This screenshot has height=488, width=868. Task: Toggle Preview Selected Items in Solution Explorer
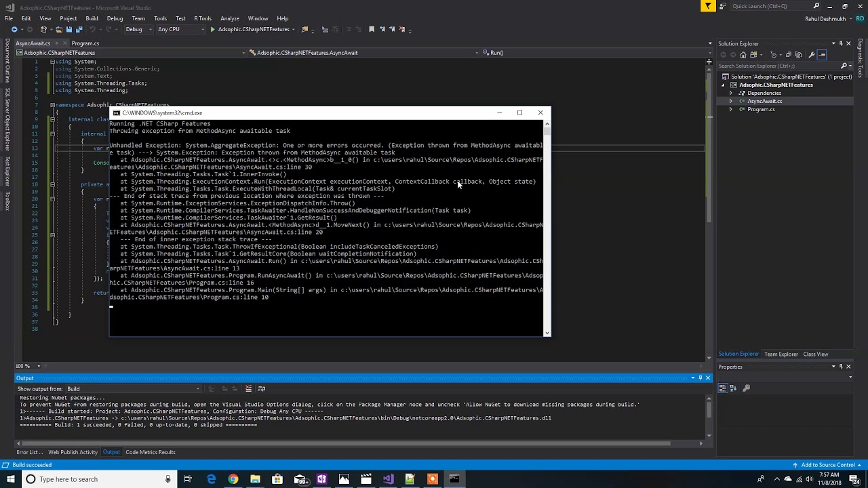click(x=822, y=55)
